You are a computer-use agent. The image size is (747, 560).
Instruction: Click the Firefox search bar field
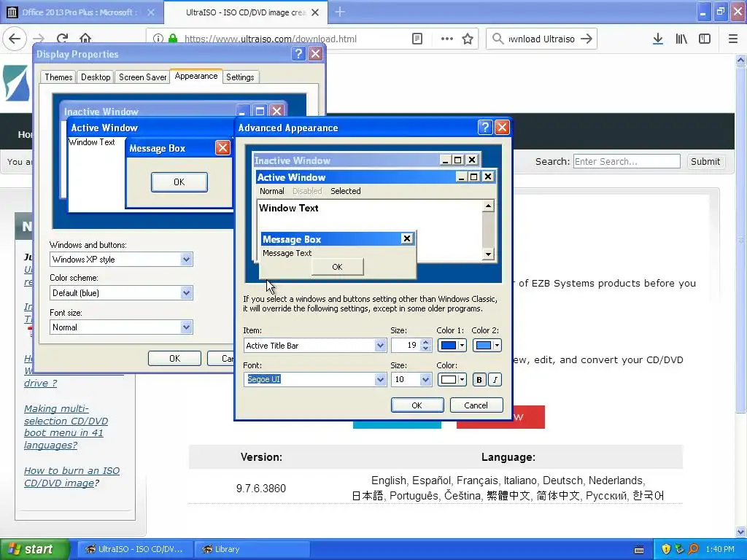click(541, 39)
